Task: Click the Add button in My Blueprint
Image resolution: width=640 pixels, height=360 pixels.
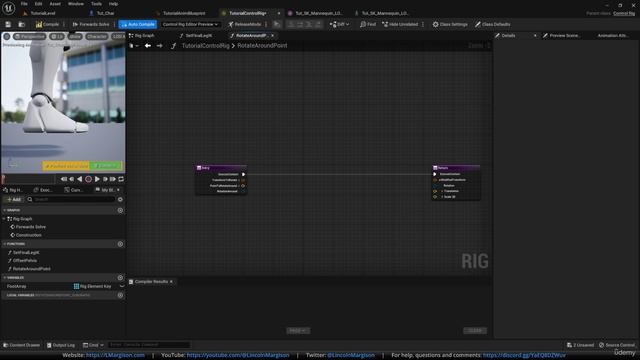Action: [x=13, y=200]
